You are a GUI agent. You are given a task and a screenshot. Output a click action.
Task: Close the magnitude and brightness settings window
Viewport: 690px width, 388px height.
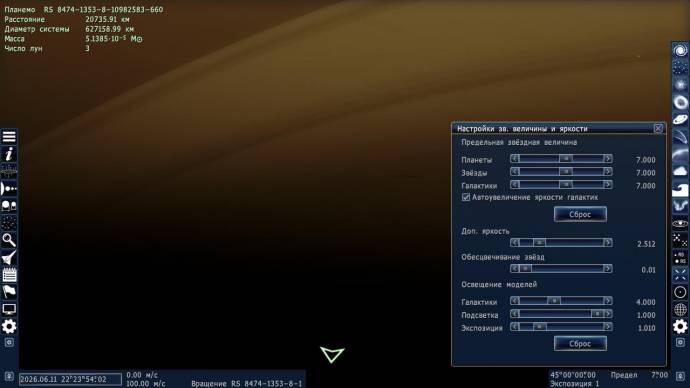click(x=658, y=128)
